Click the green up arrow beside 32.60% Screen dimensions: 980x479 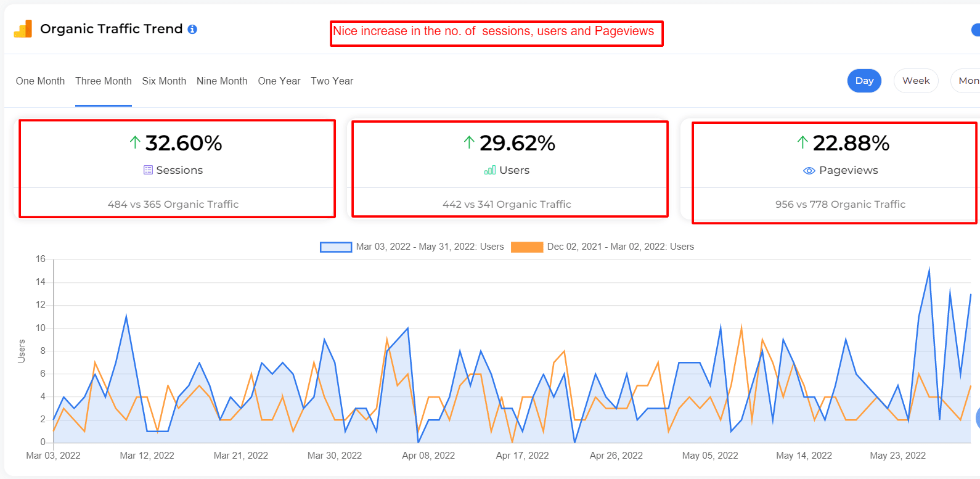(x=135, y=143)
